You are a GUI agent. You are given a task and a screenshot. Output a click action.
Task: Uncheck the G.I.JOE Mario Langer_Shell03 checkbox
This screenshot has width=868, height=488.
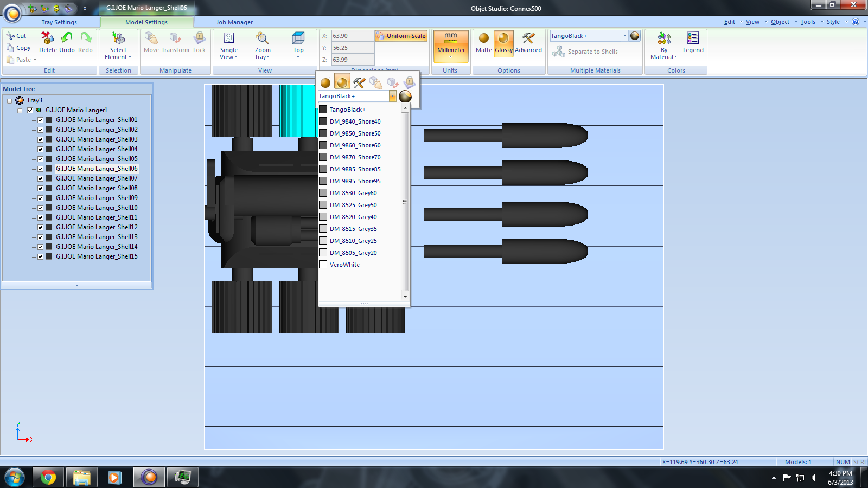pos(40,139)
